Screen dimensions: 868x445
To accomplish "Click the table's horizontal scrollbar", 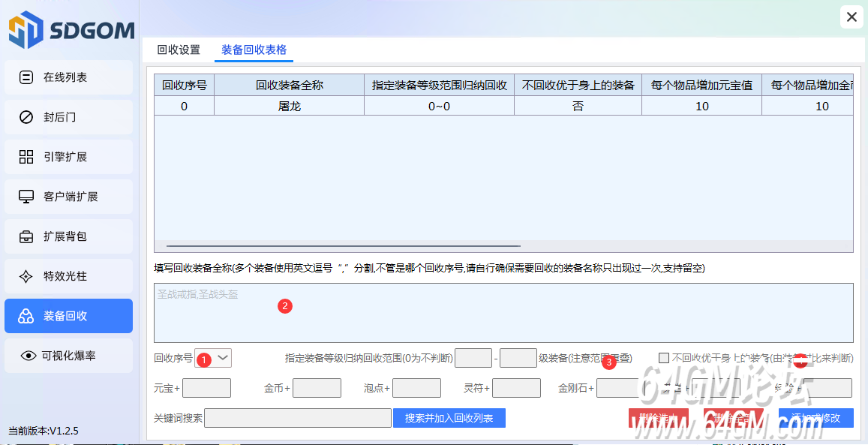I will pyautogui.click(x=343, y=245).
